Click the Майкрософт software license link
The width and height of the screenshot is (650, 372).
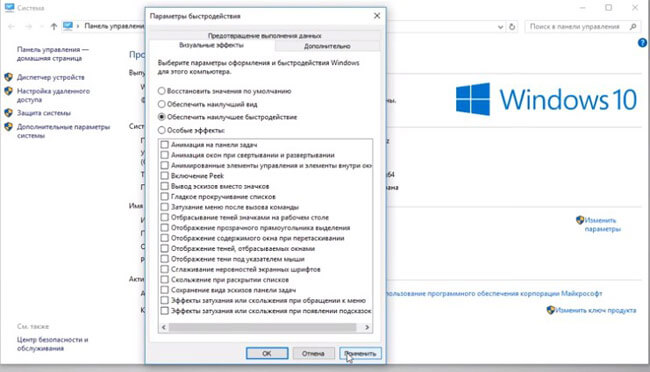494,294
